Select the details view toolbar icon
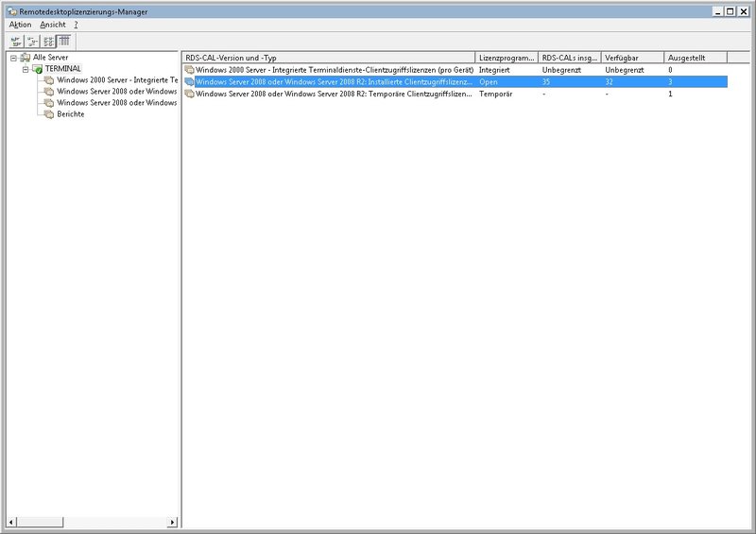Viewport: 756px width, 534px height. pyautogui.click(x=64, y=42)
